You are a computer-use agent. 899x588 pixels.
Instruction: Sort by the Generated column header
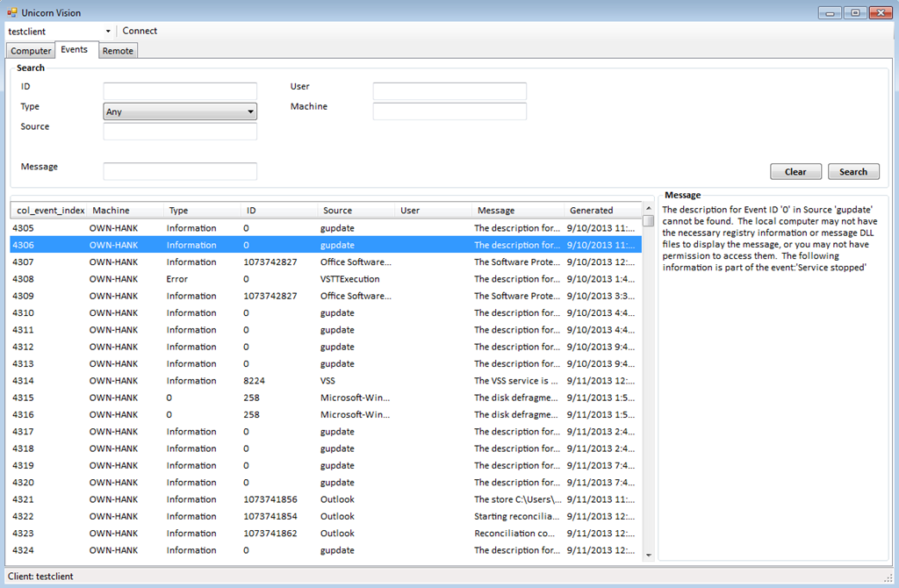point(592,211)
